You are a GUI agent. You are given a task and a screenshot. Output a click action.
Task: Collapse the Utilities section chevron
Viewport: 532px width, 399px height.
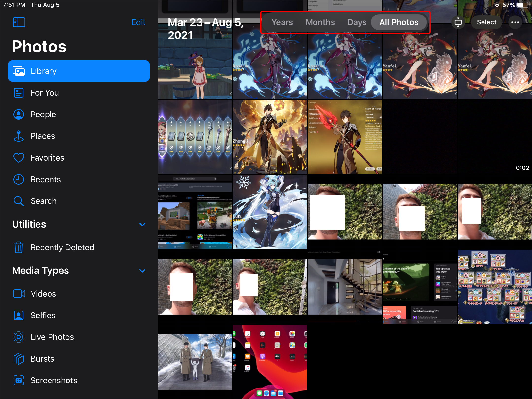click(142, 224)
